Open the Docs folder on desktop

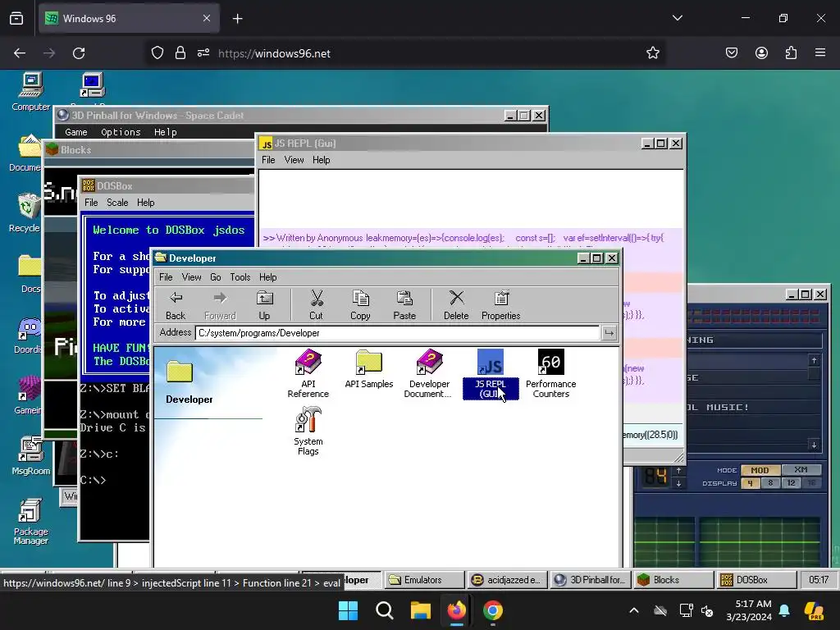pos(30,273)
